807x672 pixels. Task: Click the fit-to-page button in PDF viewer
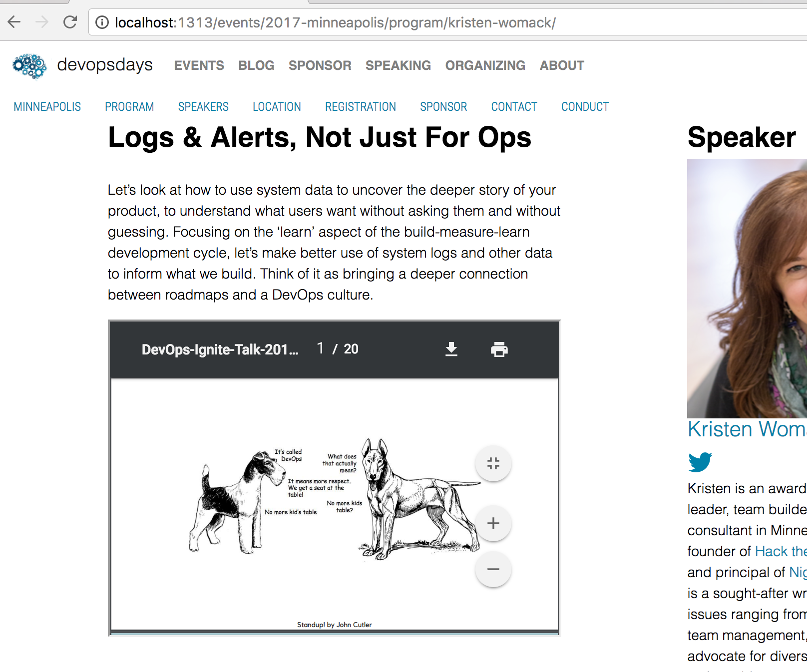(493, 463)
